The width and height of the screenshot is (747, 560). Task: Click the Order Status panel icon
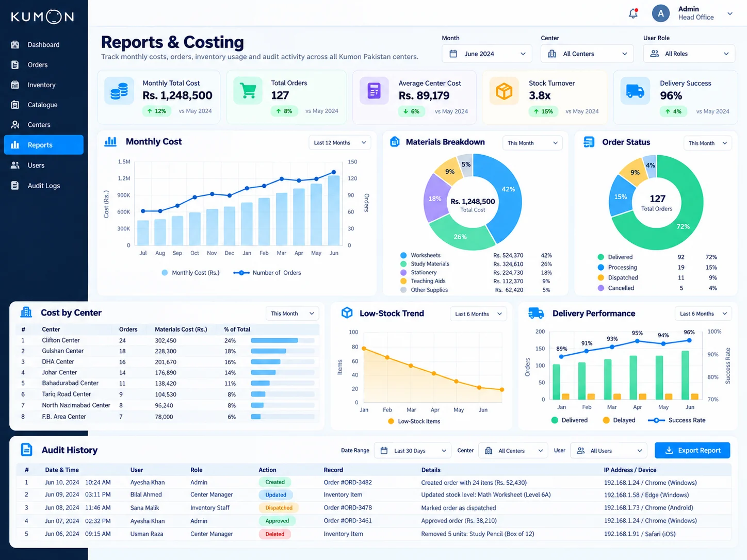pyautogui.click(x=589, y=142)
